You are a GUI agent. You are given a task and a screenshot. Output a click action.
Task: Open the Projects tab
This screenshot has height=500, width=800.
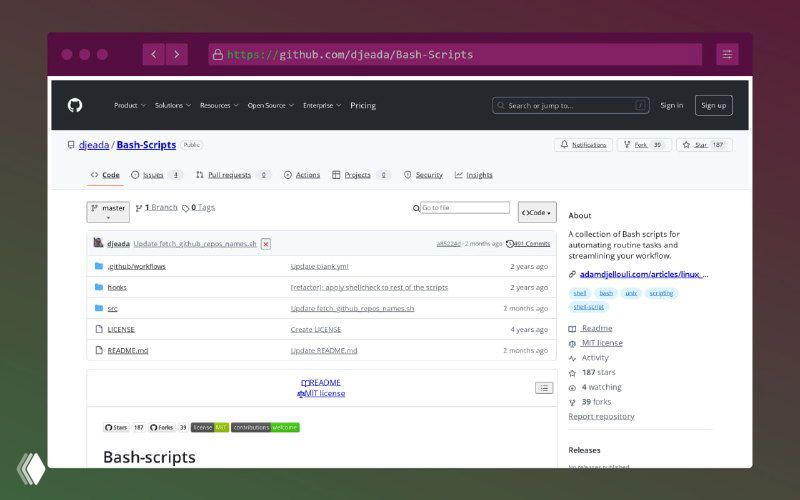361,175
